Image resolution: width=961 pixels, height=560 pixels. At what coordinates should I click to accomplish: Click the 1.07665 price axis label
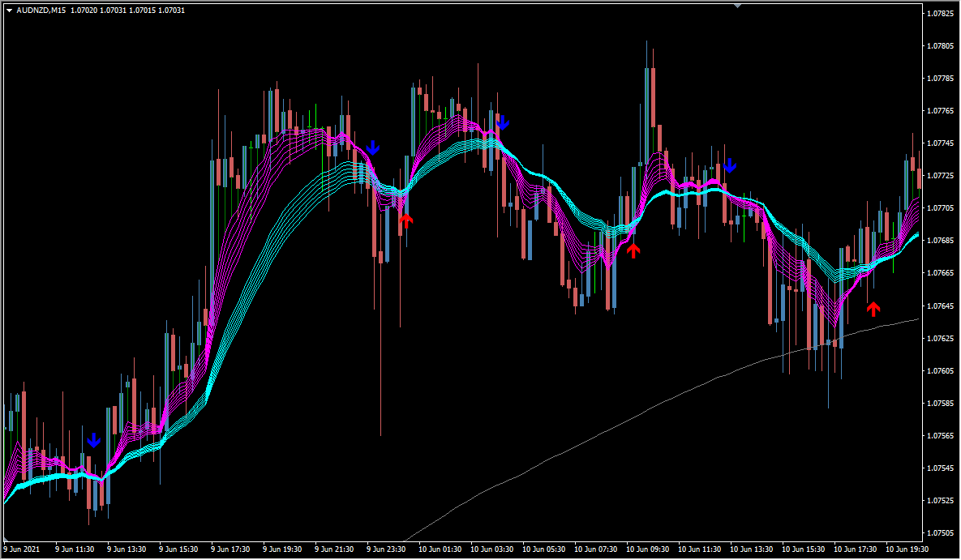(941, 273)
